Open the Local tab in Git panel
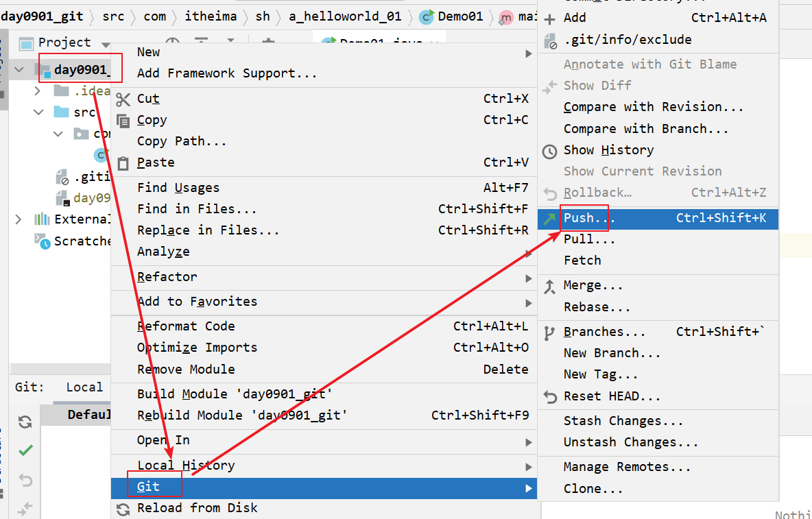Screen dimensions: 812x519 [x=84, y=387]
